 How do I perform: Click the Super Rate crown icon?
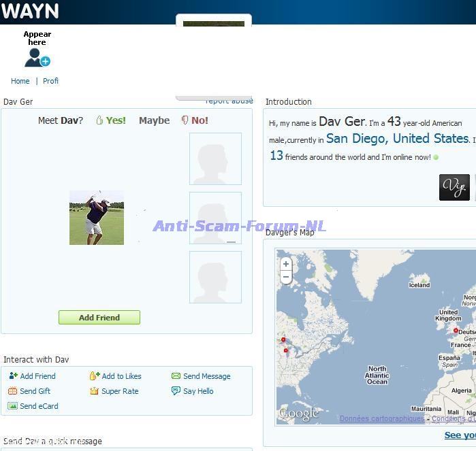point(95,391)
